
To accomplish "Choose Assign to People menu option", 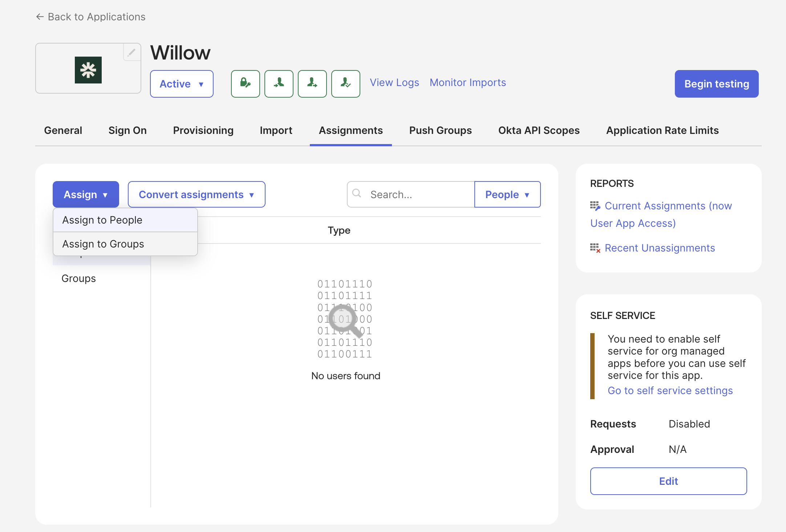I will click(125, 220).
